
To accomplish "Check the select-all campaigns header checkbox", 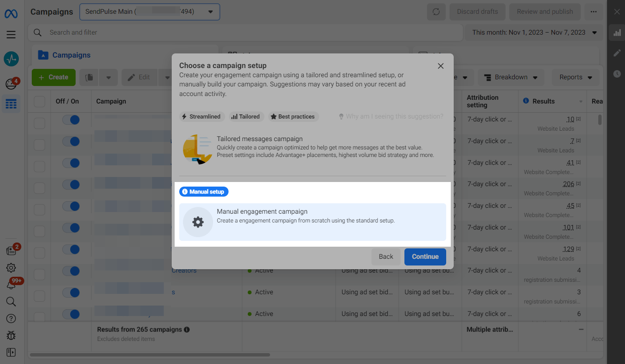I will [x=40, y=101].
